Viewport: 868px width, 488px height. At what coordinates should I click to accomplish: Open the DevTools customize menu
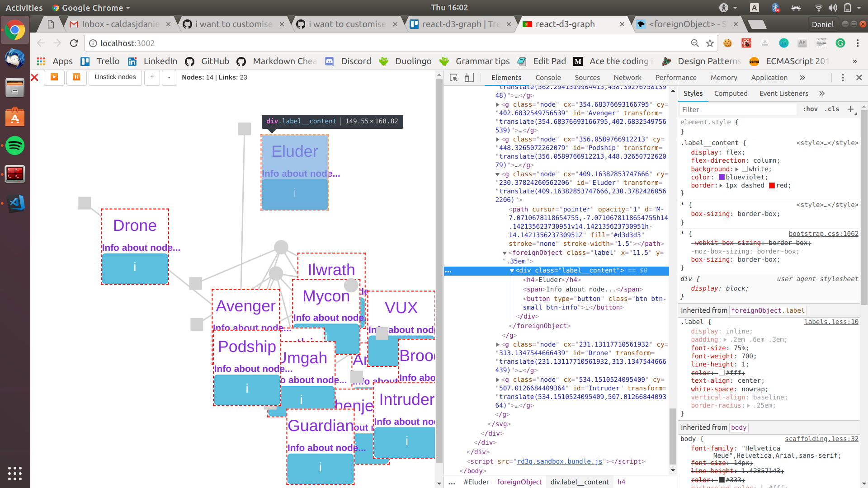[x=843, y=78]
